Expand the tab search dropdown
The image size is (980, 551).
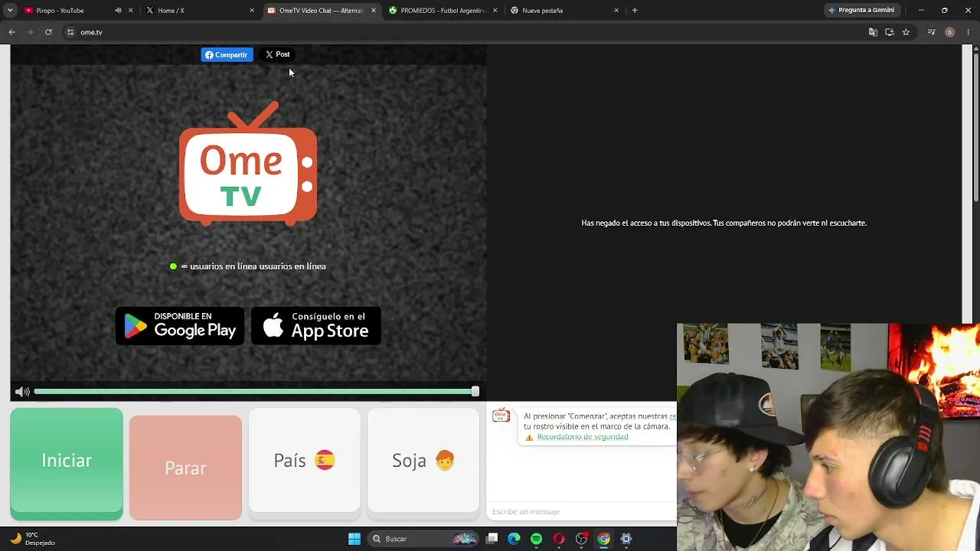tap(10, 11)
